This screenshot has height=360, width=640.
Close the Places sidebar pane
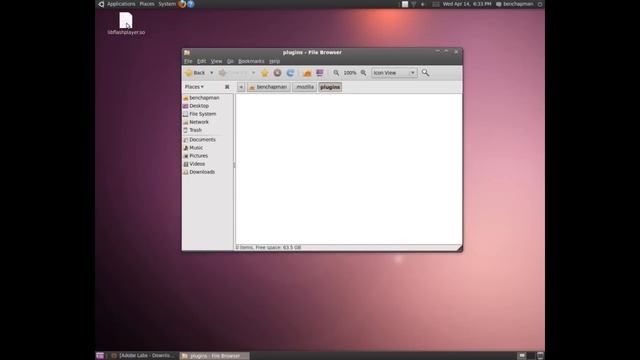(227, 87)
